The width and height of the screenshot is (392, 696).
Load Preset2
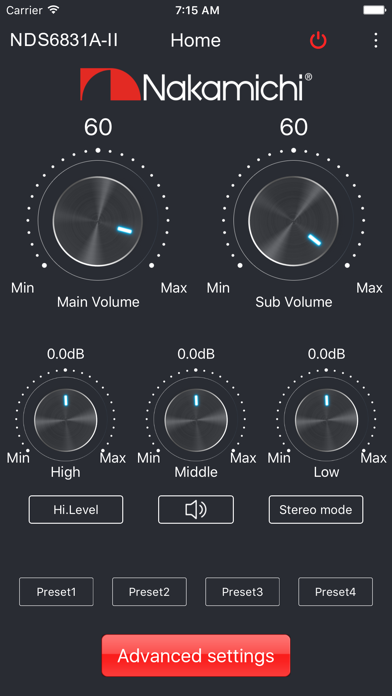click(149, 592)
